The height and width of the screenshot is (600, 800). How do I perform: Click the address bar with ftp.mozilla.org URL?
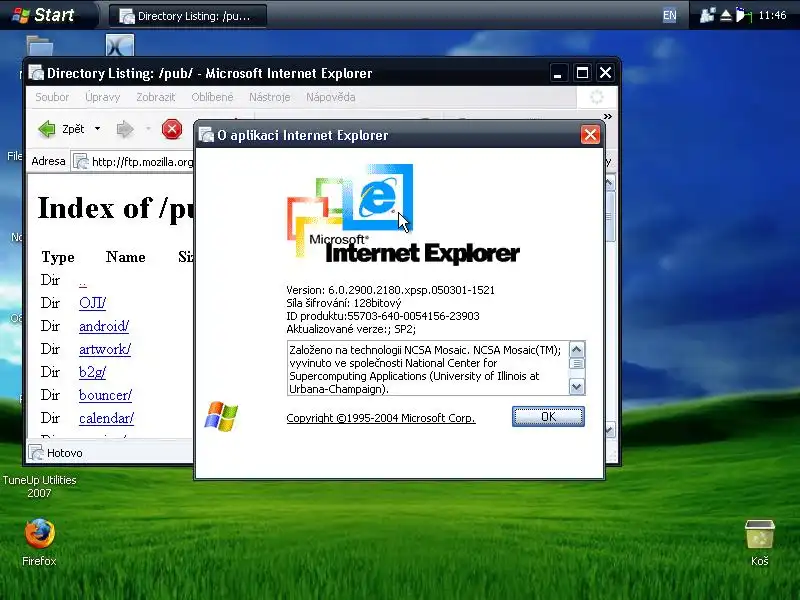tap(133, 162)
